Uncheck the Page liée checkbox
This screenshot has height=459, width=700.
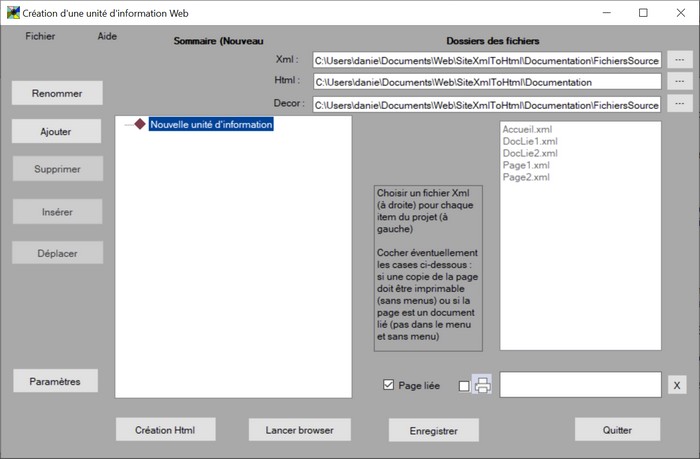389,386
